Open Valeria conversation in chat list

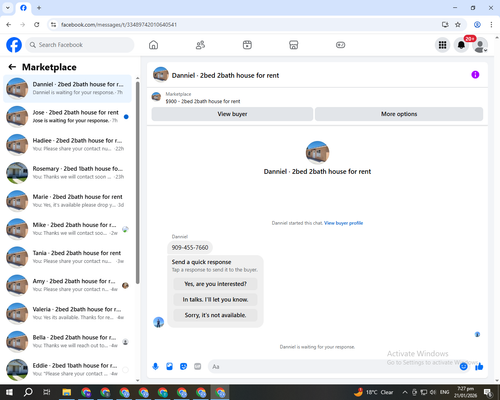pos(67,313)
